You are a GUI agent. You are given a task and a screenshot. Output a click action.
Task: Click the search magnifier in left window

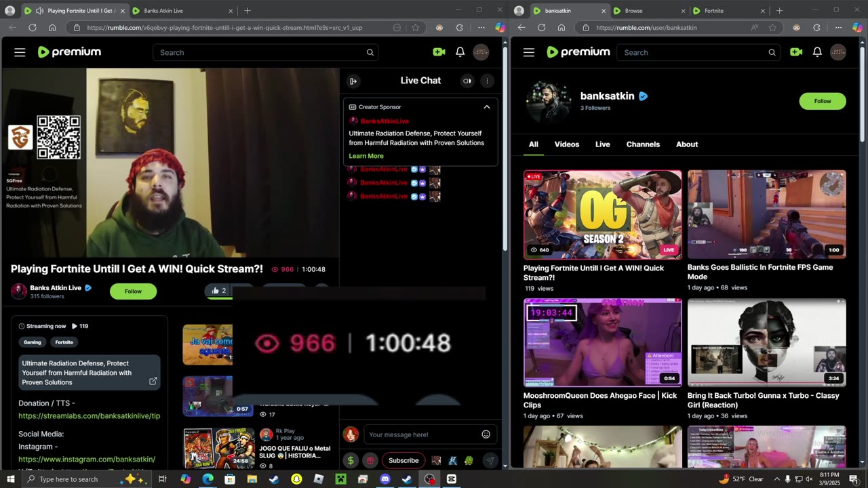(370, 52)
